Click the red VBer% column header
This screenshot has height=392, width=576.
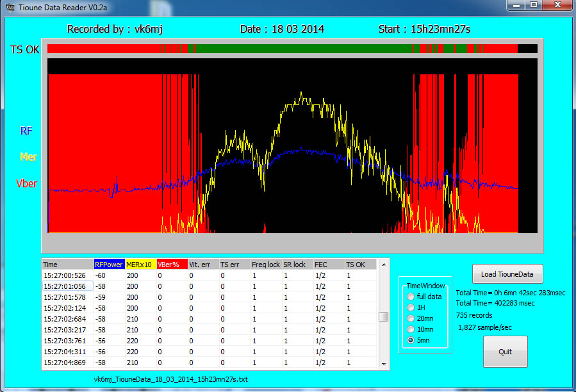171,265
